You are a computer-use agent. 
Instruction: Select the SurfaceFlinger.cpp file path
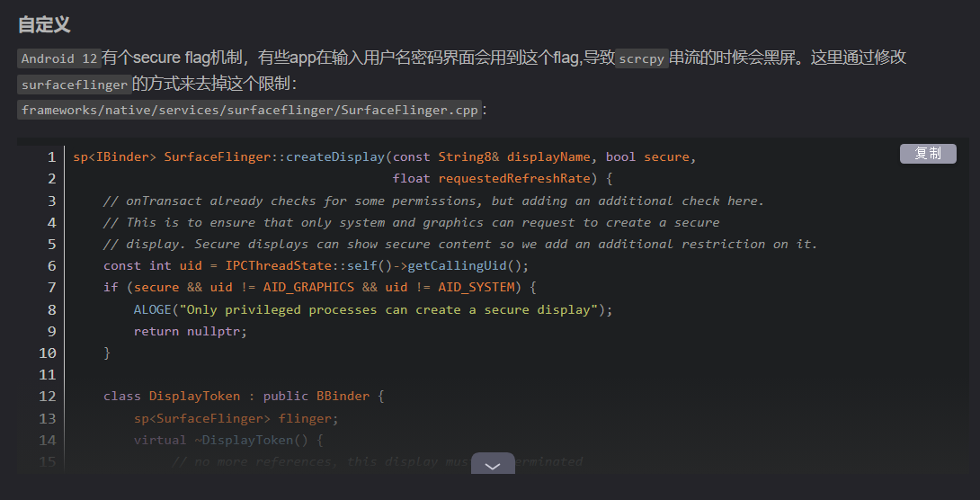click(249, 110)
